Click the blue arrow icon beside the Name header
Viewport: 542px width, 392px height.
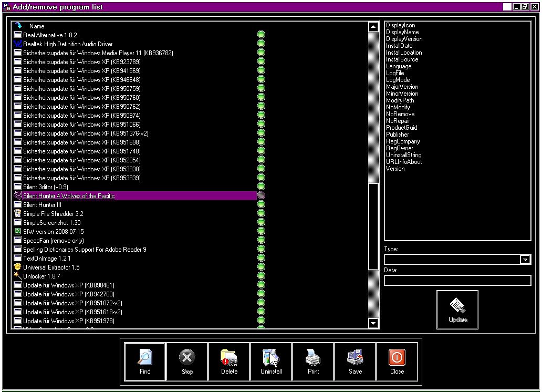[18, 26]
